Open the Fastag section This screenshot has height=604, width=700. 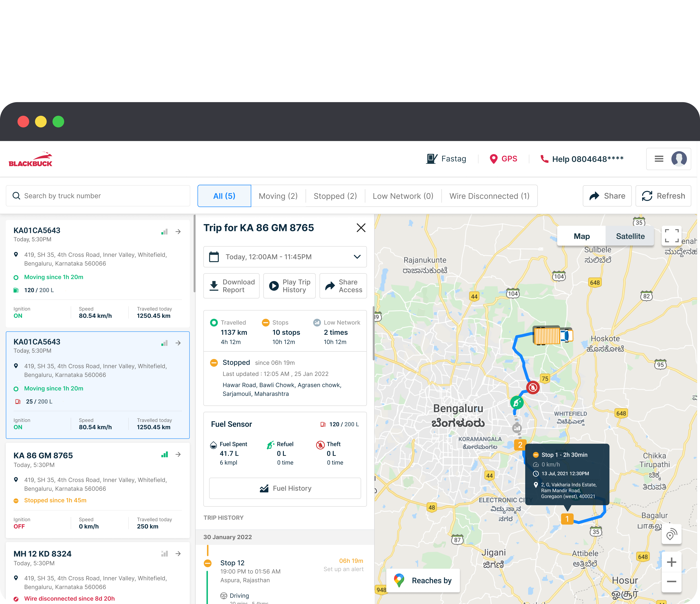(446, 159)
